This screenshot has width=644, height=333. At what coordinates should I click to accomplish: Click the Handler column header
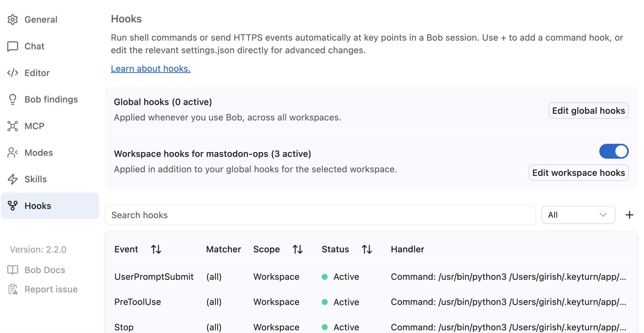point(408,249)
